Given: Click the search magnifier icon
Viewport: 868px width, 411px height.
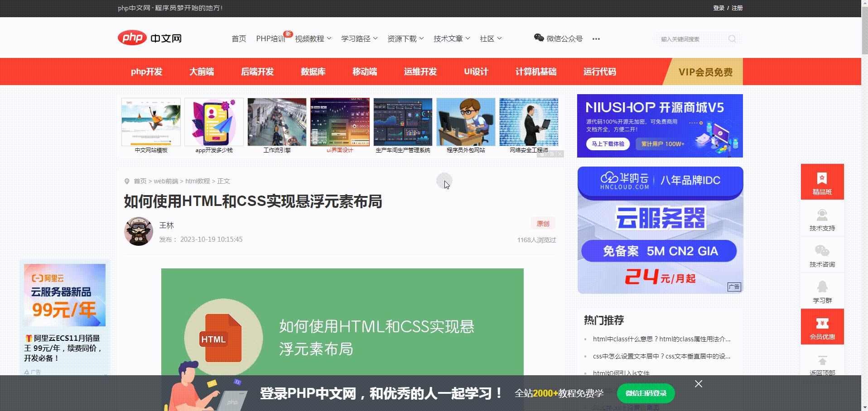Looking at the screenshot, I should (732, 39).
